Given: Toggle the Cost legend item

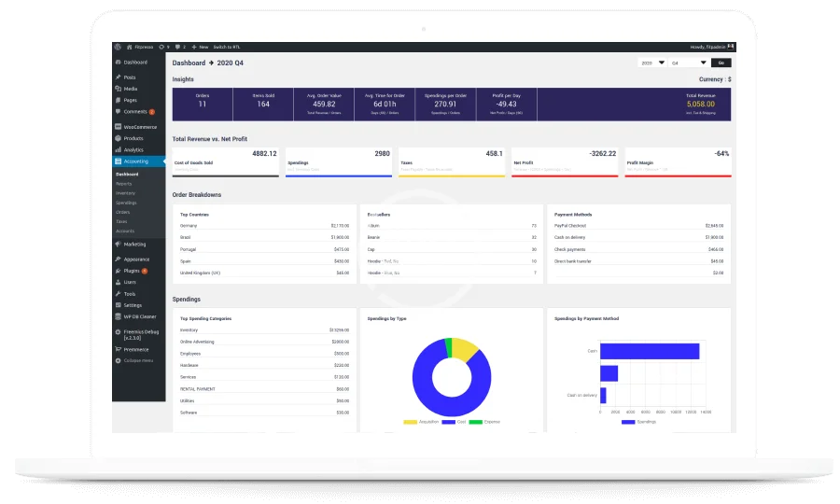Looking at the screenshot, I should pos(449,422).
